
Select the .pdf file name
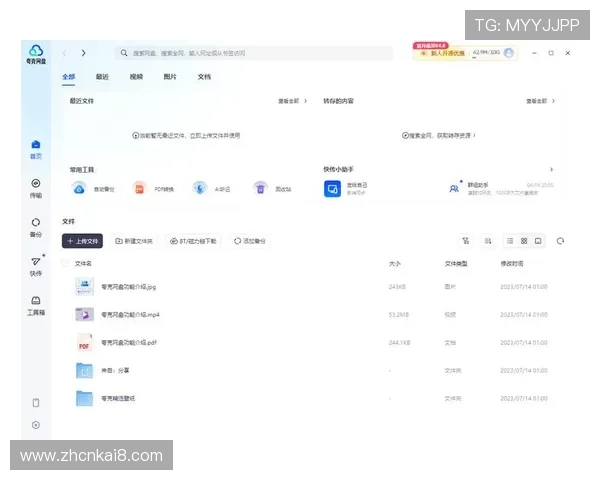pyautogui.click(x=129, y=342)
